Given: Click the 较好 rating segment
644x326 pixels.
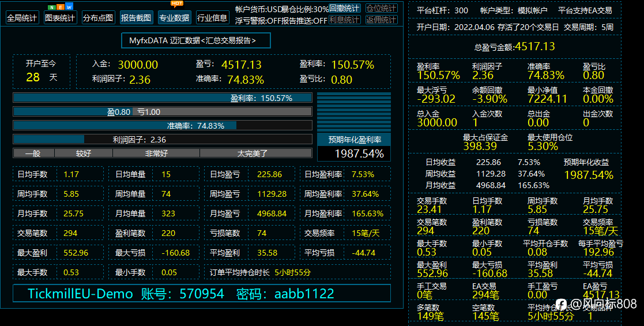Looking at the screenshot, I should [84, 153].
